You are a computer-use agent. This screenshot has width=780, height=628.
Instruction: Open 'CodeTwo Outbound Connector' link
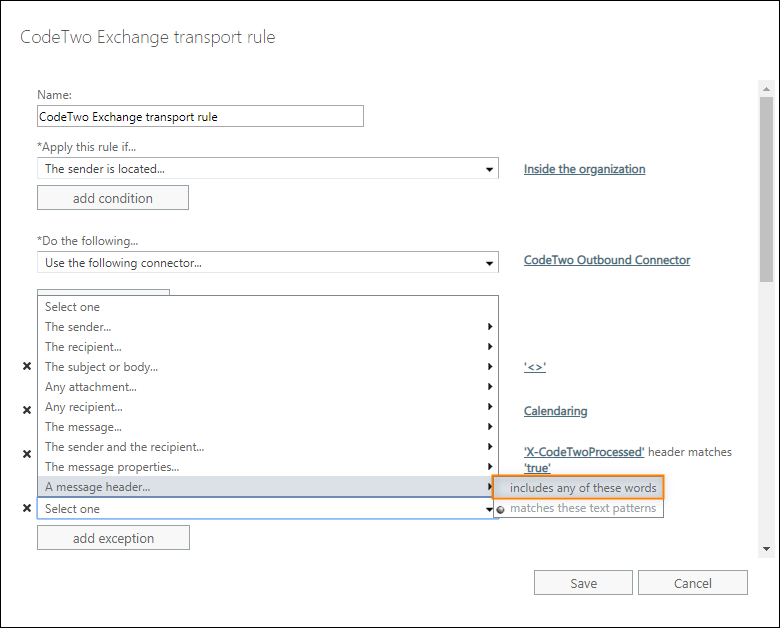pos(607,260)
